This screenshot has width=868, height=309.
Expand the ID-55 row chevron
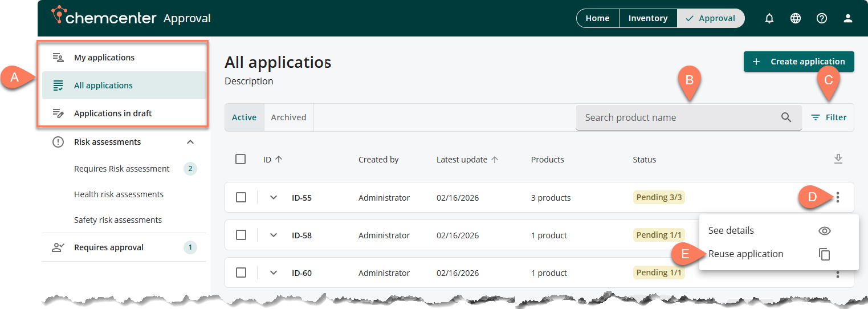[x=274, y=197]
